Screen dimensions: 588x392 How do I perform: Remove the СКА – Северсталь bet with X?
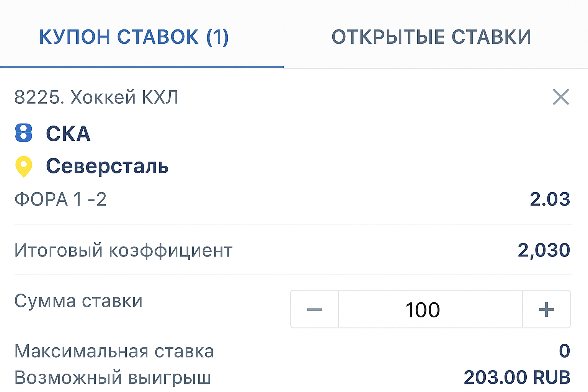pos(561,96)
